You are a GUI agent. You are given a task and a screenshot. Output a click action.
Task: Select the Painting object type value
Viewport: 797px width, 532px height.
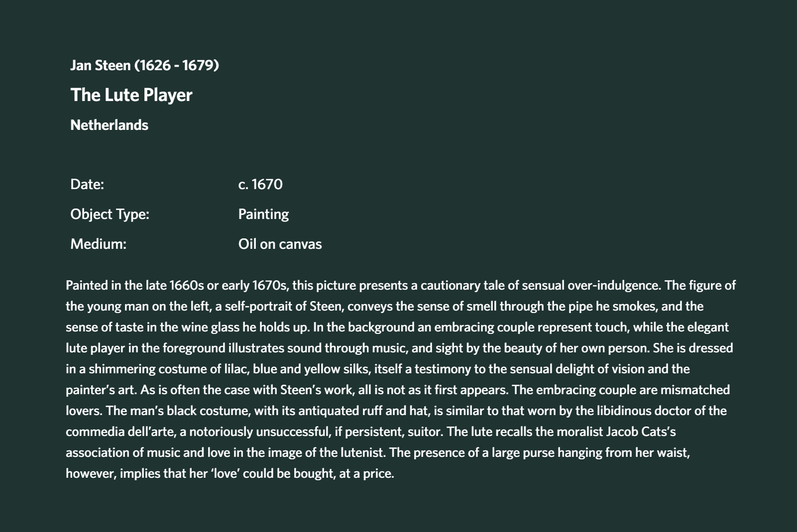[263, 214]
